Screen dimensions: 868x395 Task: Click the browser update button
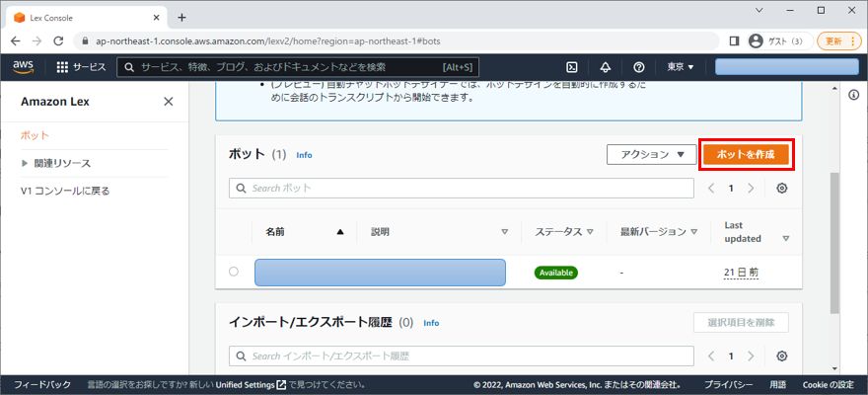click(x=839, y=41)
